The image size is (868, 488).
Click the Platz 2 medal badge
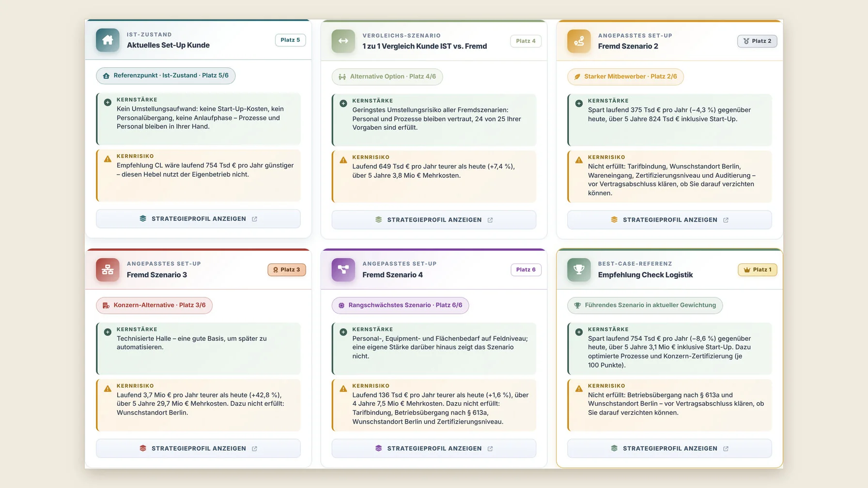pos(758,41)
